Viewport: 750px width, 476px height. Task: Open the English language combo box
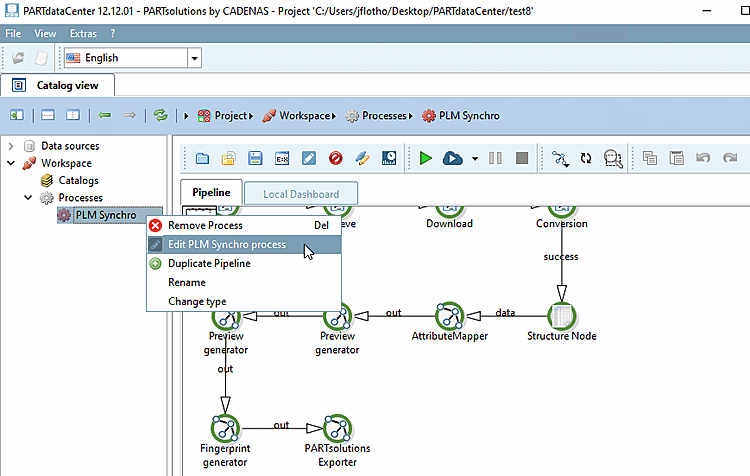pyautogui.click(x=132, y=58)
